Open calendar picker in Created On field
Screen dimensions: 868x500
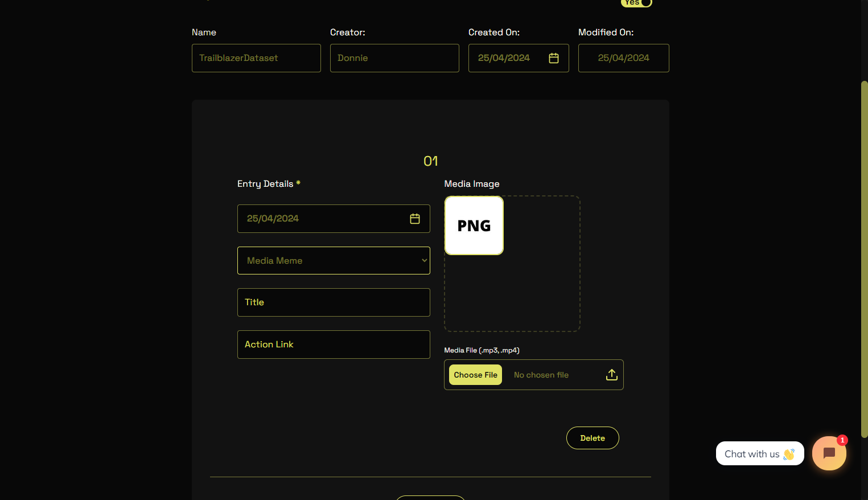pos(553,58)
